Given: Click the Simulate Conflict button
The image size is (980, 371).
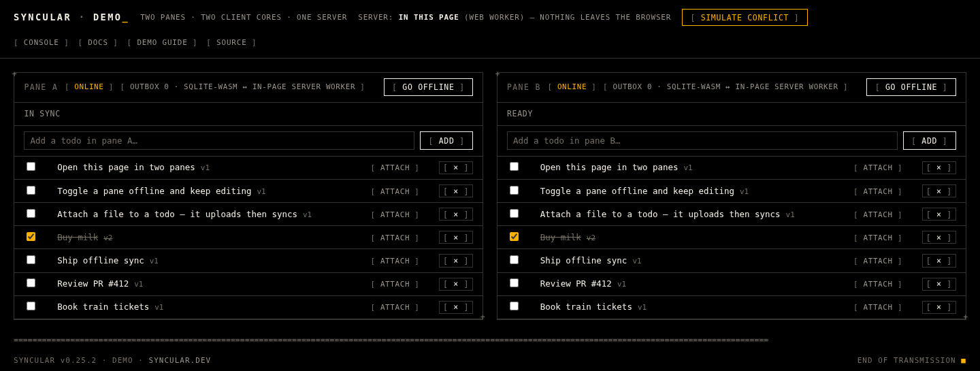Looking at the screenshot, I should [745, 18].
